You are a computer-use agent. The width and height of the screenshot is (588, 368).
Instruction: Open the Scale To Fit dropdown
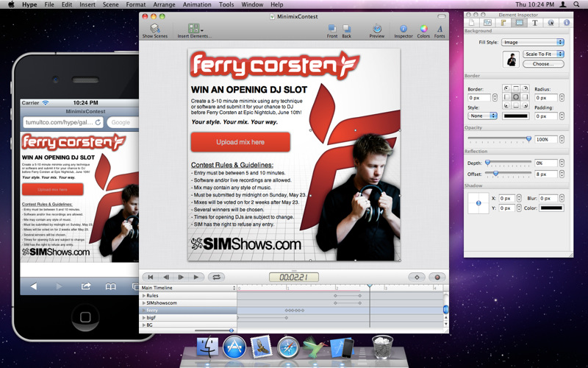[543, 54]
